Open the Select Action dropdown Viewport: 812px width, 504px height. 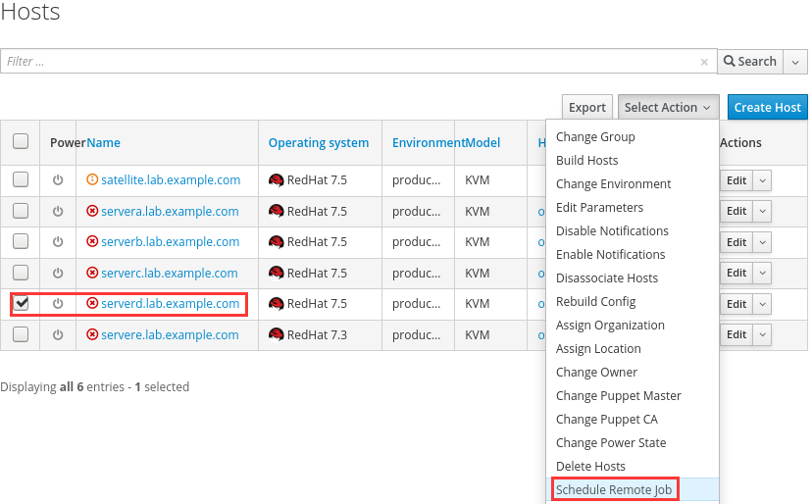pos(668,108)
